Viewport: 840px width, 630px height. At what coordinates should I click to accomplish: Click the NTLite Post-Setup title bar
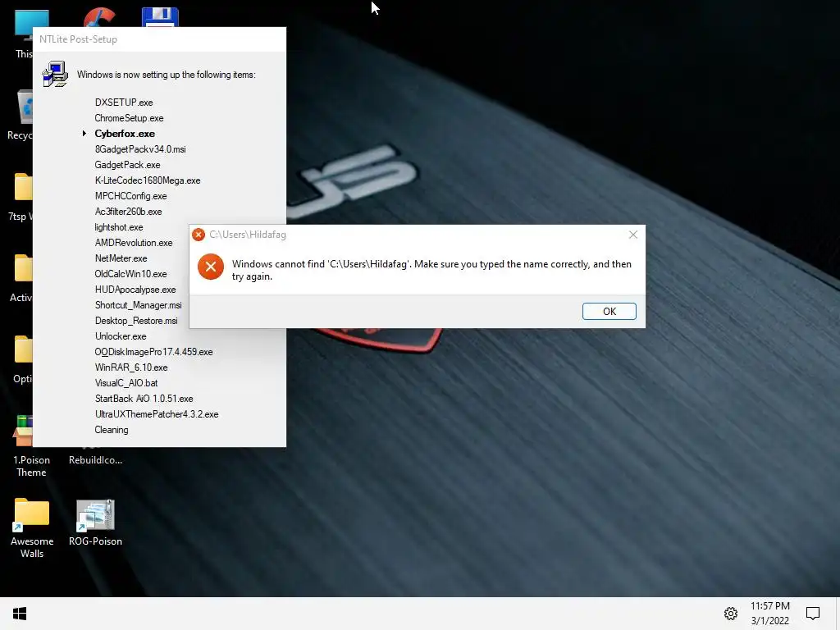160,39
